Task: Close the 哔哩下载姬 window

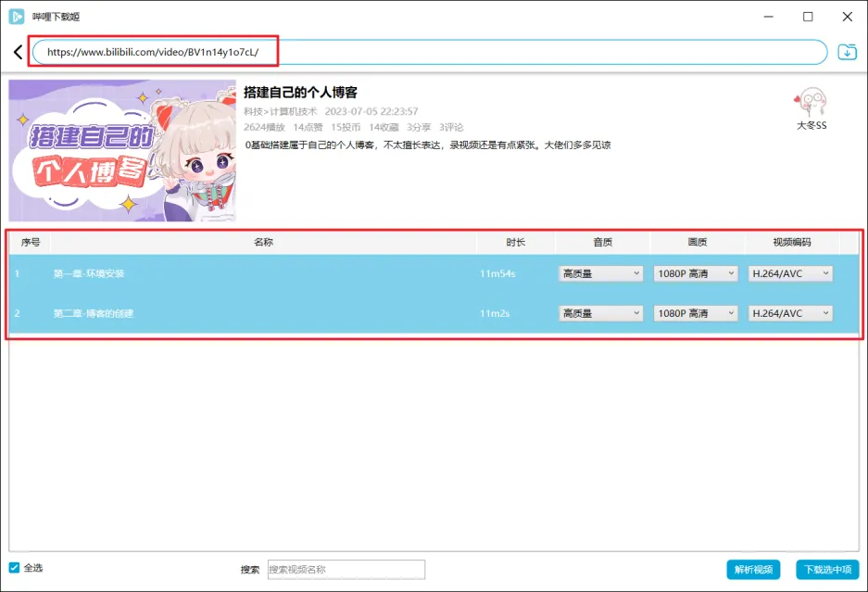Action: pyautogui.click(x=848, y=17)
